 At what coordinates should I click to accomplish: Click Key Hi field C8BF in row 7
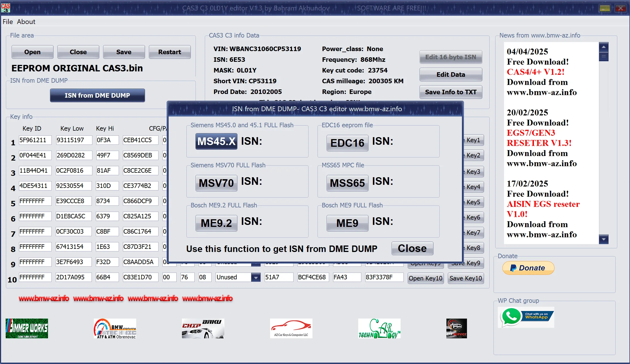click(107, 231)
